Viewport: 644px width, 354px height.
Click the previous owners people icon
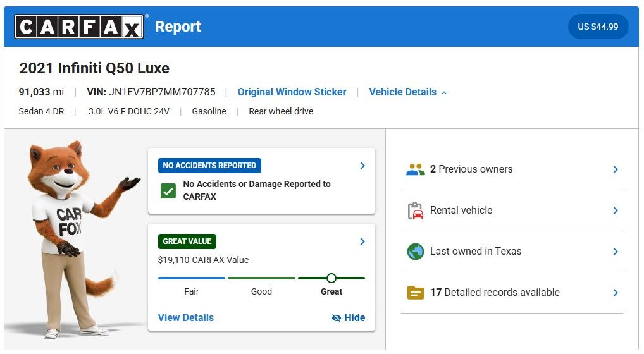(x=415, y=169)
